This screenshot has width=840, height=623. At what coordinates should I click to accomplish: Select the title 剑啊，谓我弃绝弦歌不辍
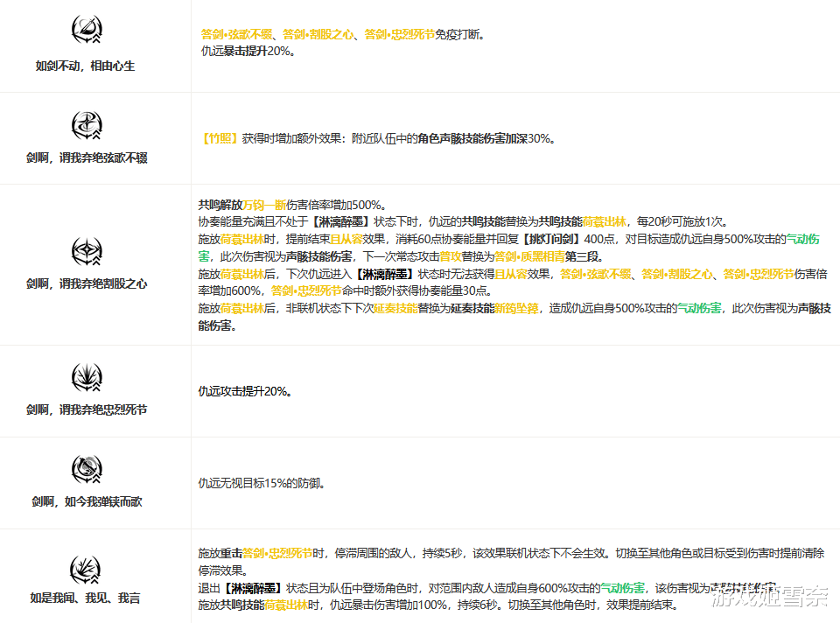click(x=87, y=158)
